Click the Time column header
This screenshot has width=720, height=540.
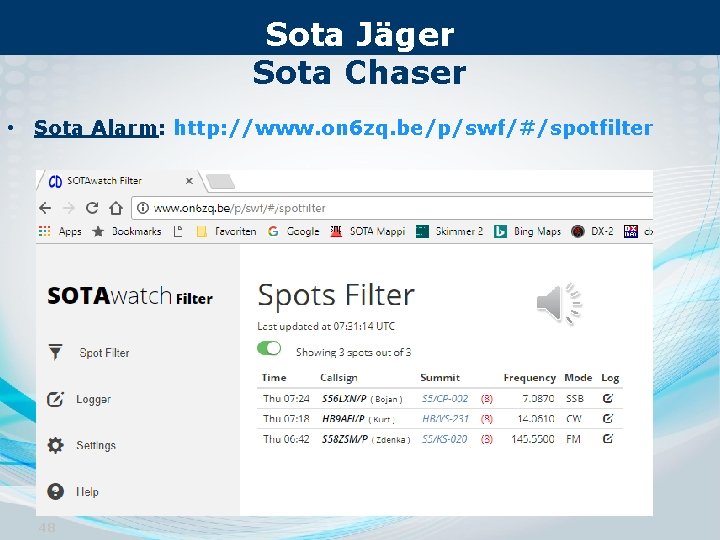pyautogui.click(x=274, y=377)
